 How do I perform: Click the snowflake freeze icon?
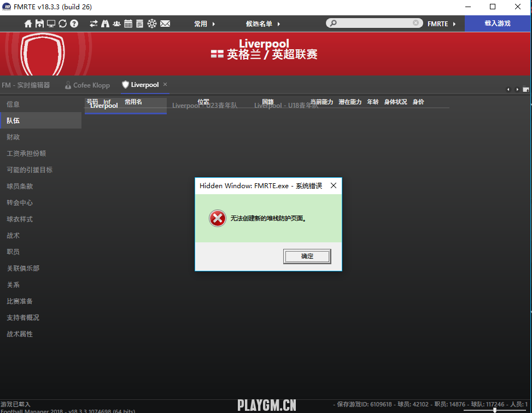pos(152,24)
